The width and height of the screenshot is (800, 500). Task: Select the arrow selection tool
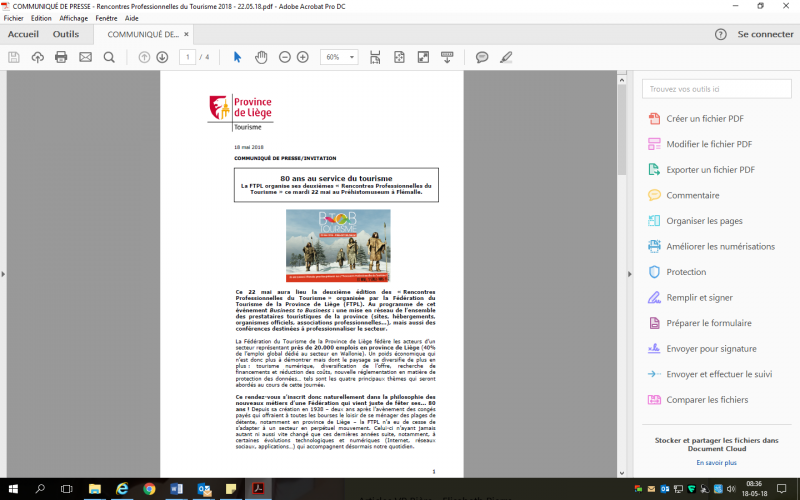coord(237,57)
